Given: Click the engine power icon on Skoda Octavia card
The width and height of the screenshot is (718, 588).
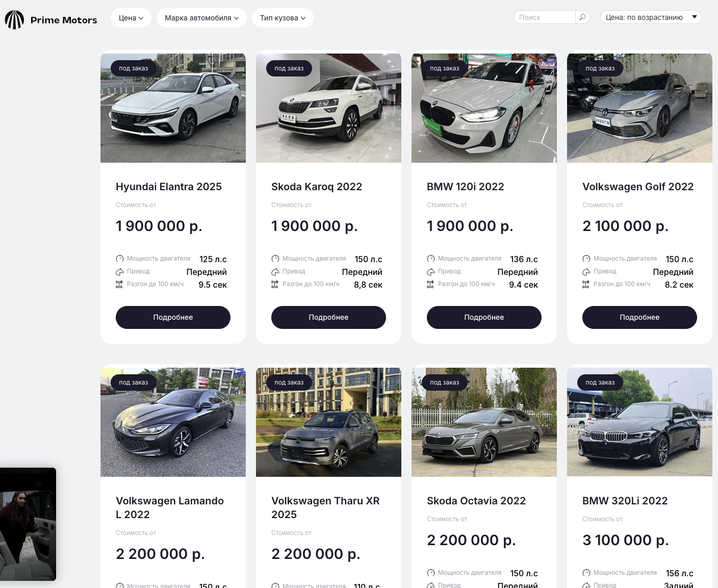Looking at the screenshot, I should click(430, 573).
